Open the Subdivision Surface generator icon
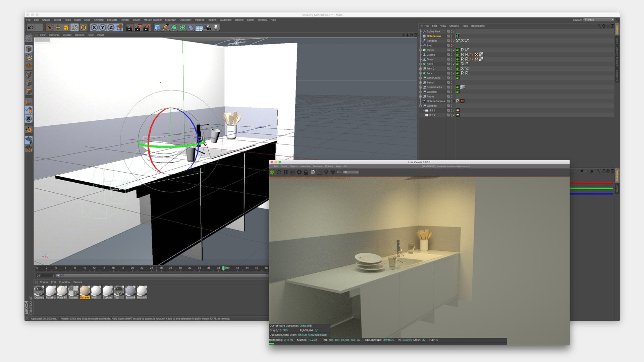Screen dimensions: 644x362 click(174, 27)
